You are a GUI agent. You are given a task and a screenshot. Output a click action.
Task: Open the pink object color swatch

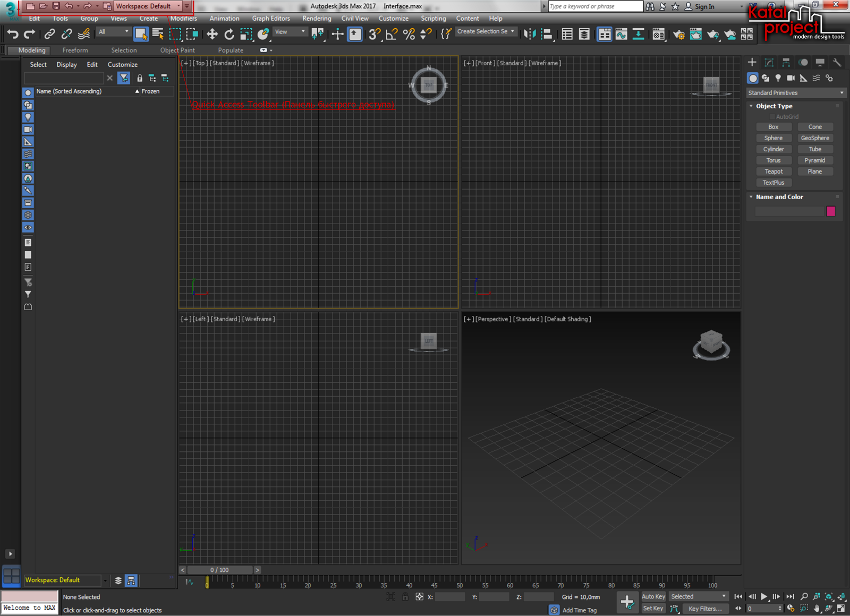point(831,211)
